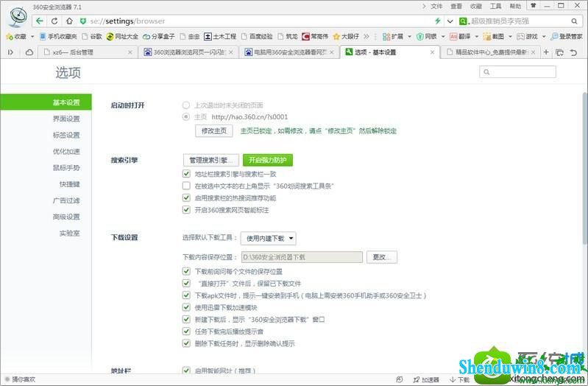Click the 修改主页 button

pos(213,130)
